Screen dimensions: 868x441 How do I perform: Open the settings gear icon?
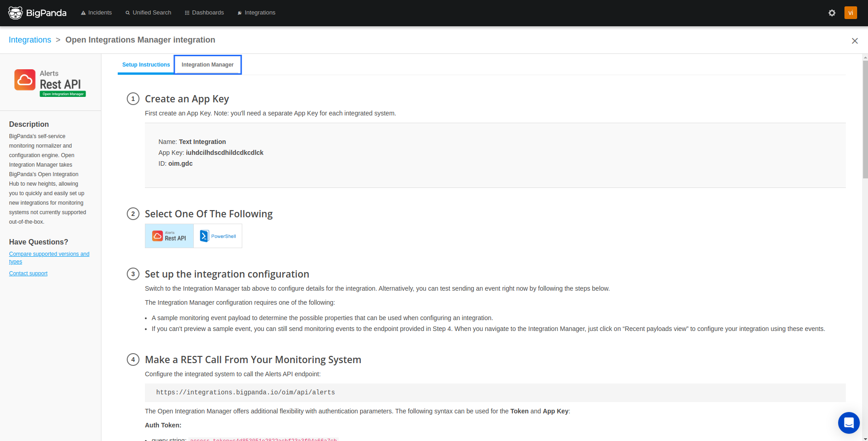click(x=832, y=13)
